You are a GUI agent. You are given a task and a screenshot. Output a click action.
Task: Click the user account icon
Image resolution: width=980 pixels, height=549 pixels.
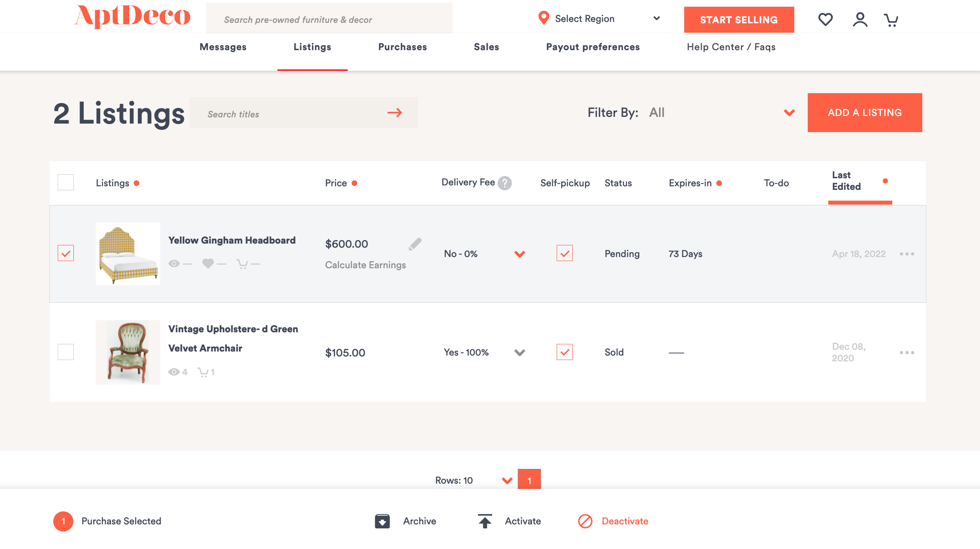tap(860, 19)
